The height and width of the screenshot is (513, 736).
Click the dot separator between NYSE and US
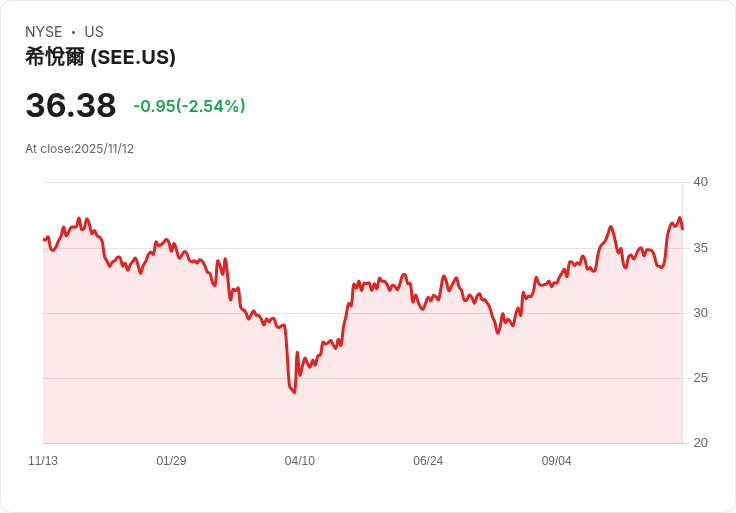tap(73, 32)
